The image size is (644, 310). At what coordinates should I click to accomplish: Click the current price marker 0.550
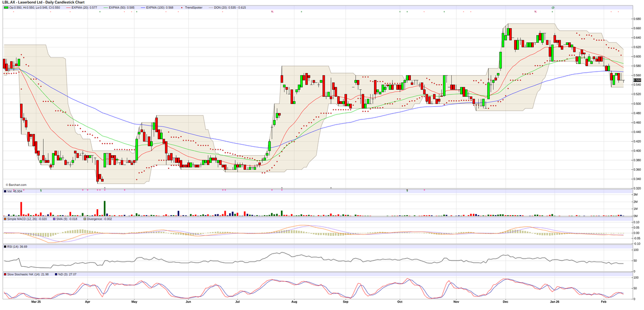click(637, 80)
